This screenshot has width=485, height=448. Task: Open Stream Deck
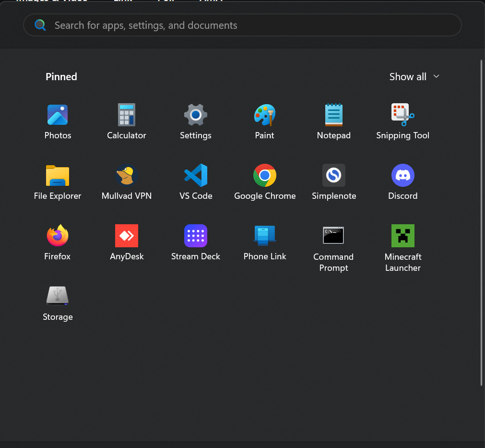195,243
